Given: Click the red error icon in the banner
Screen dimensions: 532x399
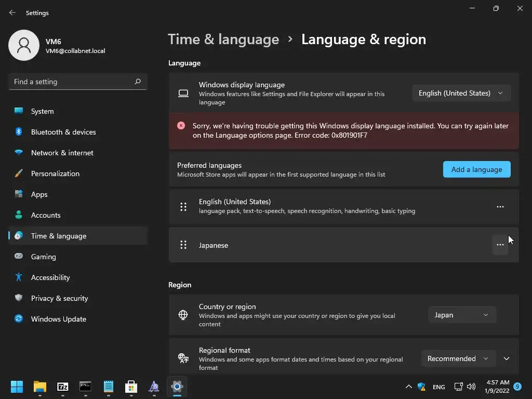Looking at the screenshot, I should (x=181, y=126).
